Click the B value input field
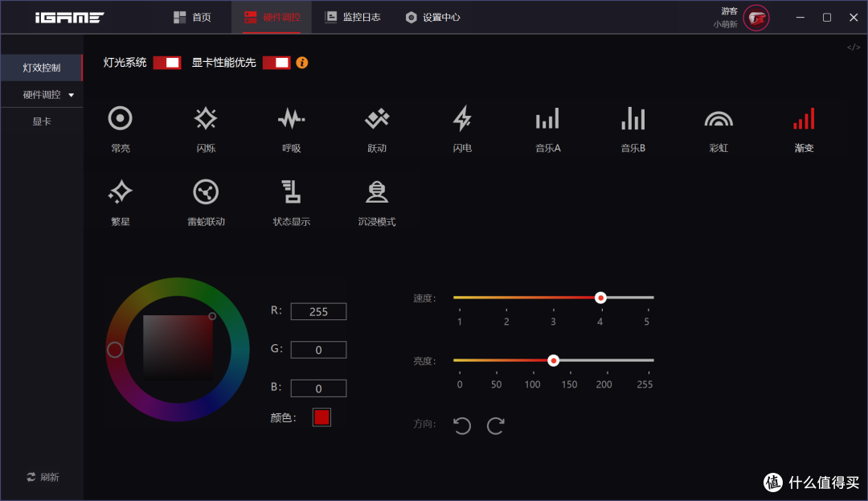This screenshot has height=501, width=868. (x=318, y=388)
